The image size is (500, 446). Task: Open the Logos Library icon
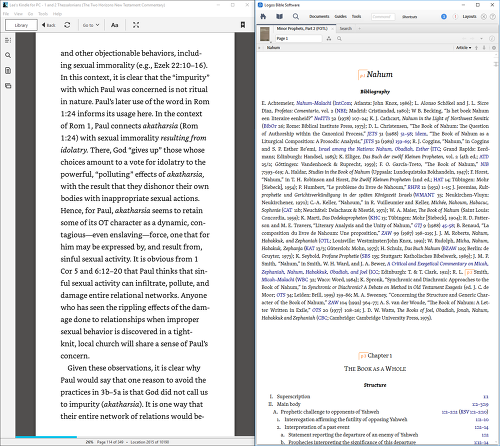click(279, 16)
